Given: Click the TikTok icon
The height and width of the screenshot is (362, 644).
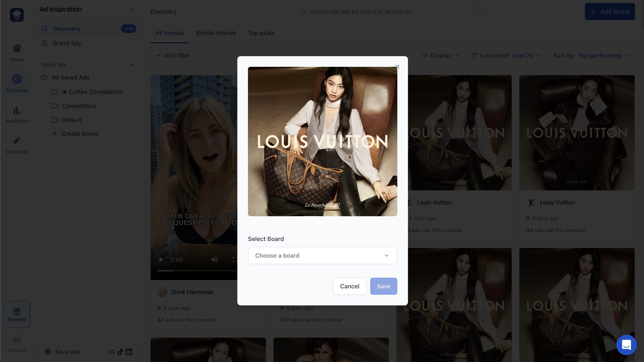Looking at the screenshot, I should (120, 352).
